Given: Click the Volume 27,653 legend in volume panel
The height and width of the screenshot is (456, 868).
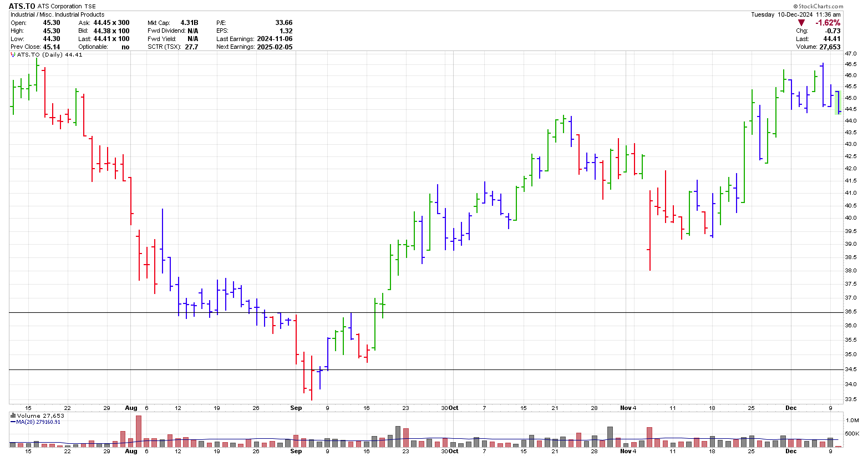Looking at the screenshot, I should [x=40, y=416].
